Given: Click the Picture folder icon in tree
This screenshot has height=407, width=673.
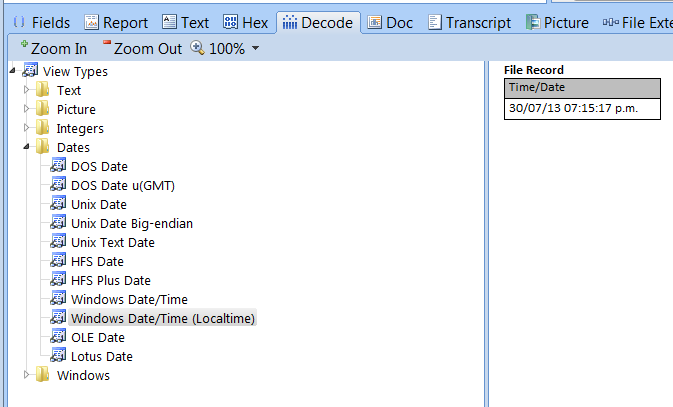Looking at the screenshot, I should click(x=42, y=109).
